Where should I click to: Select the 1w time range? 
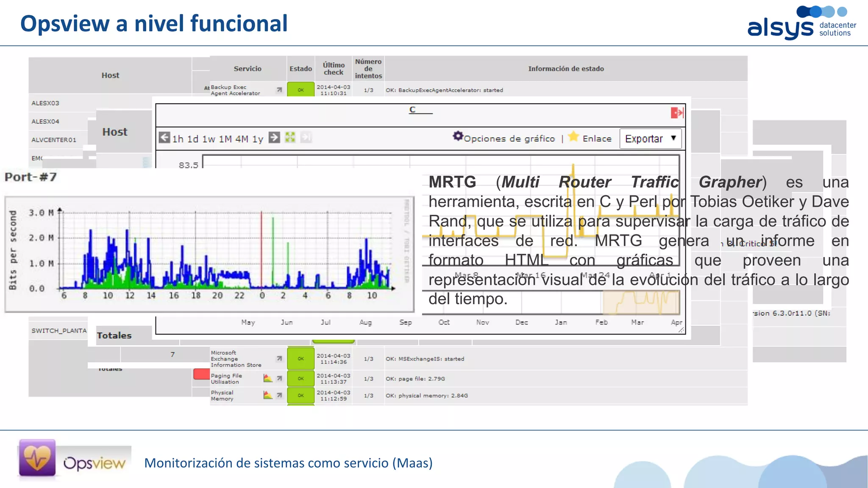(209, 139)
